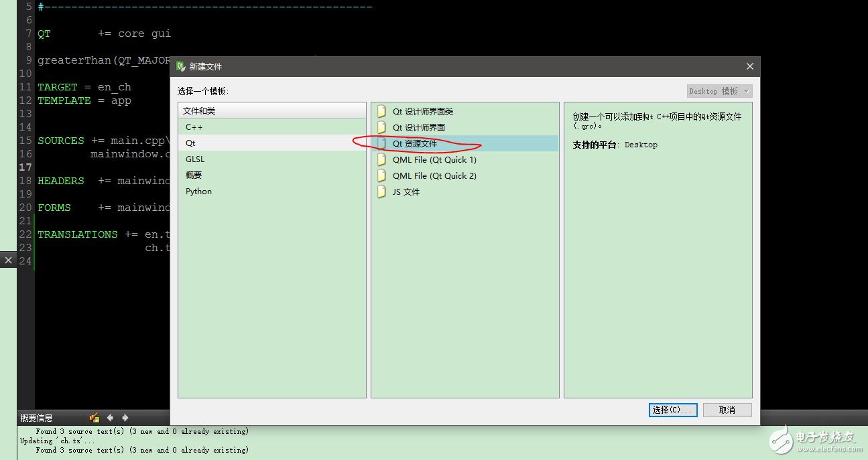This screenshot has height=460, width=868.
Task: Select Qt category in 文件和类 list
Action: click(x=272, y=143)
